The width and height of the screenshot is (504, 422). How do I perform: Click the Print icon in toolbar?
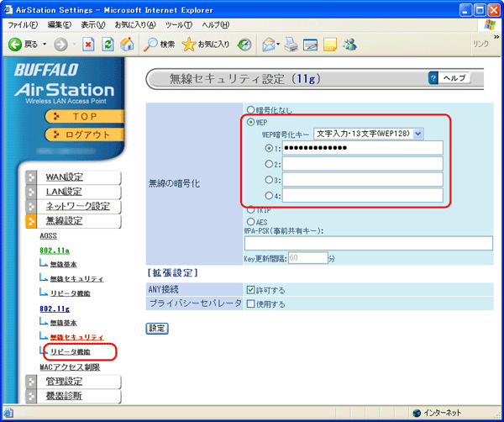(x=290, y=44)
